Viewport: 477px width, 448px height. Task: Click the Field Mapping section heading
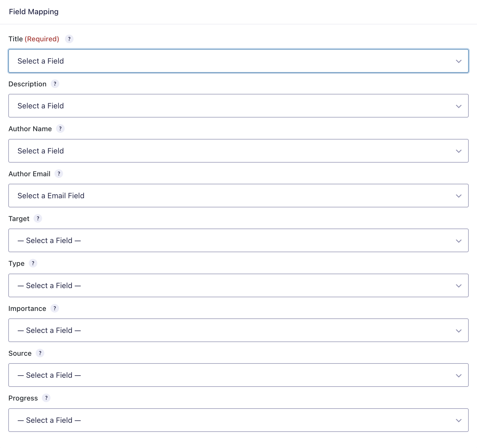coord(34,12)
